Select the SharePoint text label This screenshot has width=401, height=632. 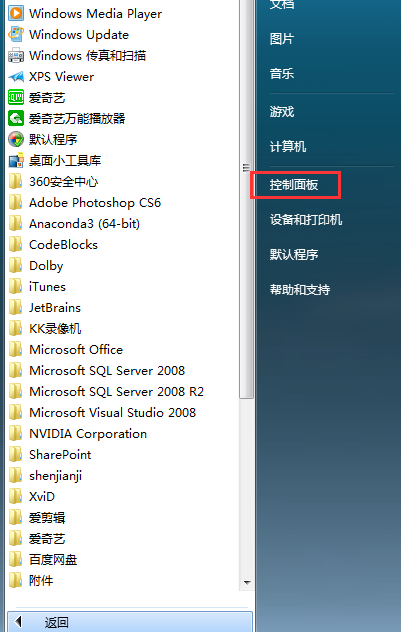(60, 455)
